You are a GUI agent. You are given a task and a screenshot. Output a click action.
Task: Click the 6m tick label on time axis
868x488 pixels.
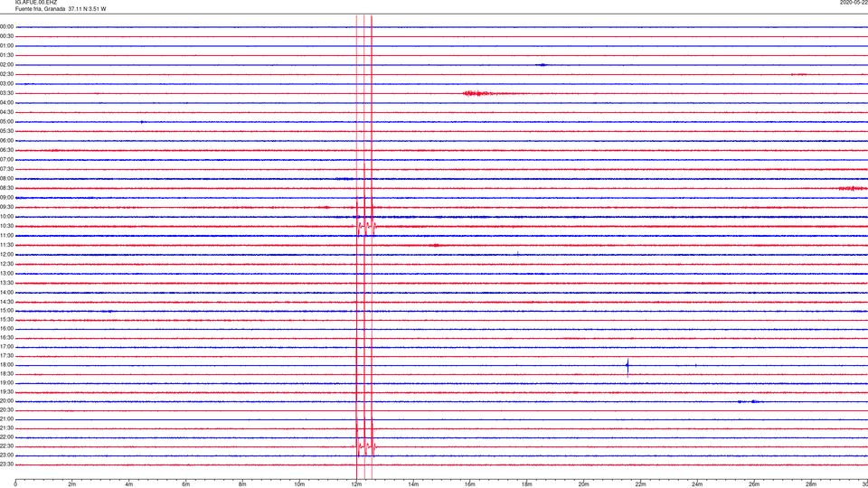coord(186,484)
